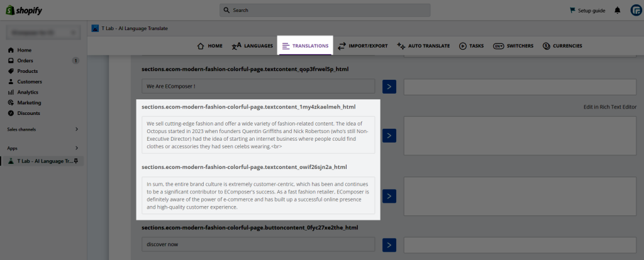
Task: Switch to the AUTO TRANSLATE tab
Action: tap(423, 46)
